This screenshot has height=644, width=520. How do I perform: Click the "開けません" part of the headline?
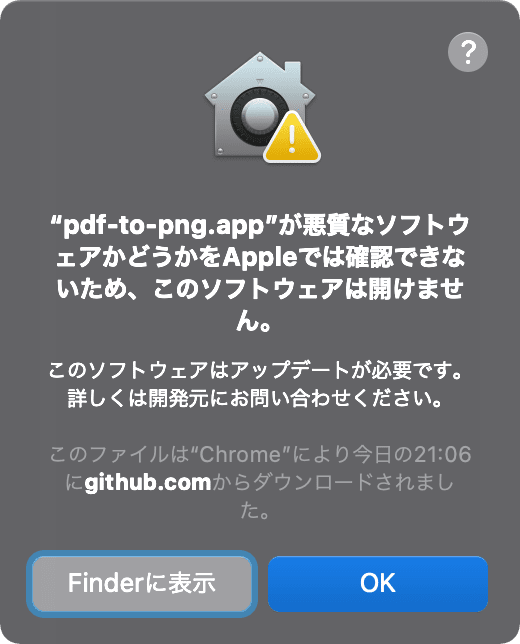[416, 288]
